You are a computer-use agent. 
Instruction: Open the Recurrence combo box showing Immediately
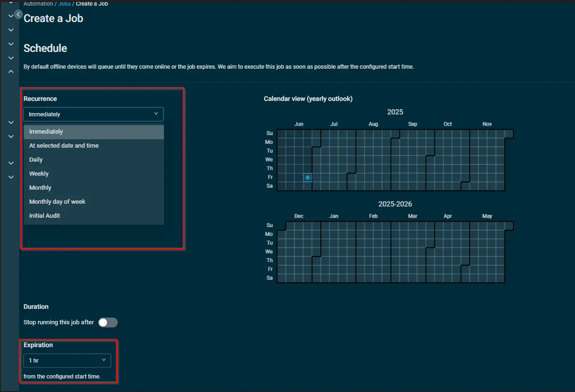click(93, 114)
